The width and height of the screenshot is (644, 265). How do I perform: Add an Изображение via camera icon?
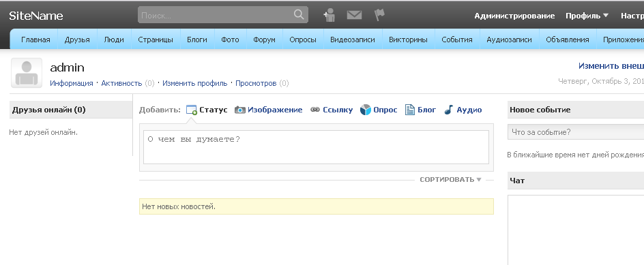(240, 110)
